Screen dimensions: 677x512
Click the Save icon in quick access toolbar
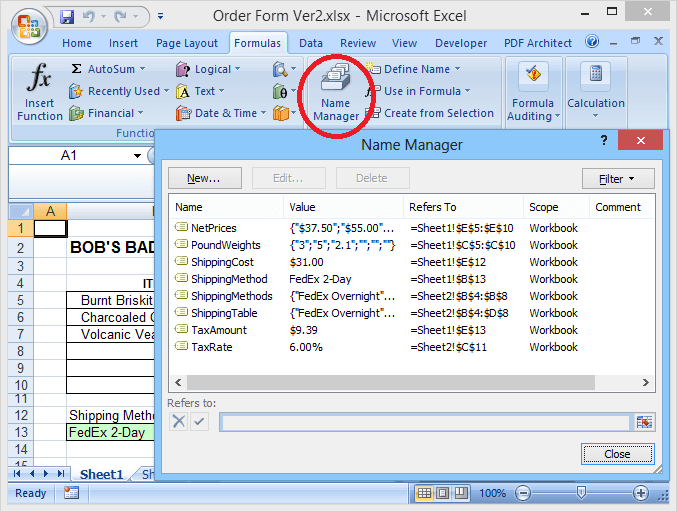(67, 17)
